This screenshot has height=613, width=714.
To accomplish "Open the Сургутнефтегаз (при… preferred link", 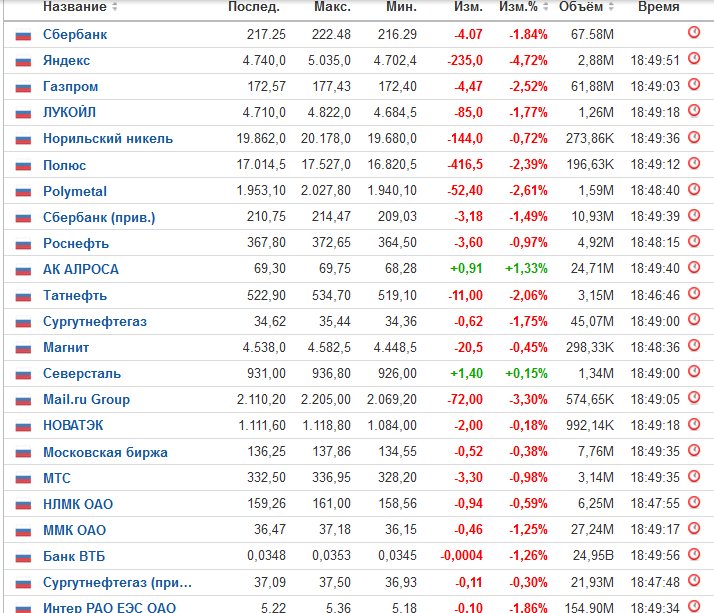I will [117, 582].
